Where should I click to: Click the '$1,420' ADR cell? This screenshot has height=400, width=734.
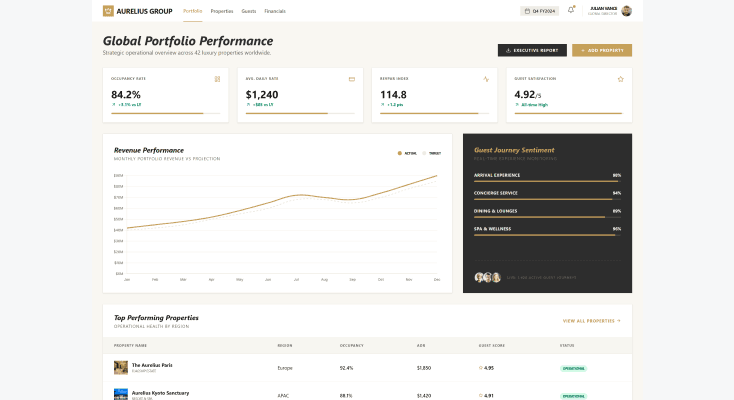point(424,396)
